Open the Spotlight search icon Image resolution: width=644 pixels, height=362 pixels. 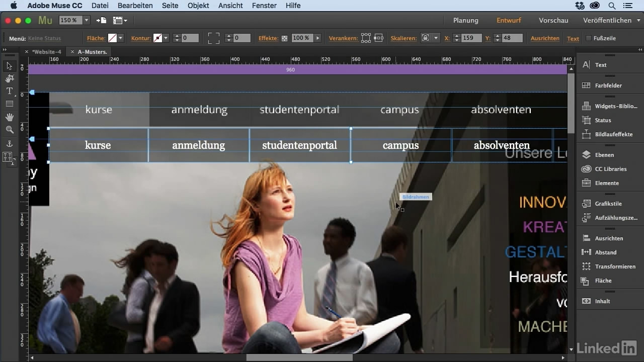click(x=612, y=6)
